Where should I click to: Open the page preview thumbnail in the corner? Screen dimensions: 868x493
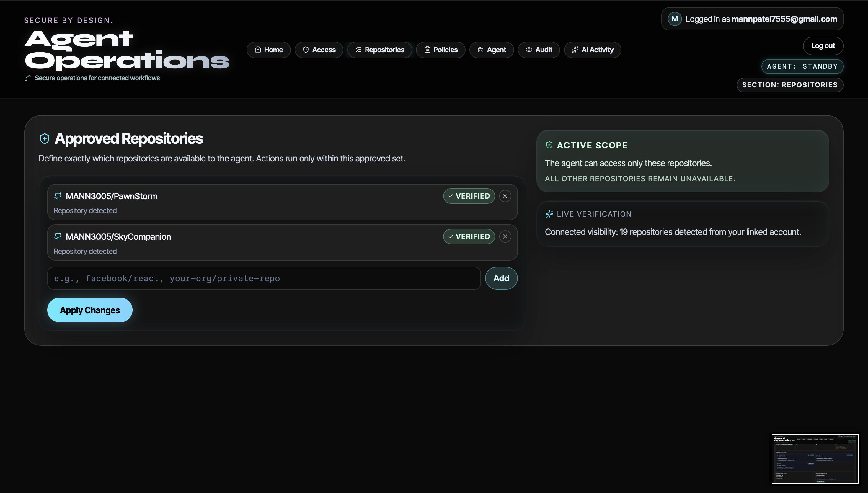coord(815,459)
